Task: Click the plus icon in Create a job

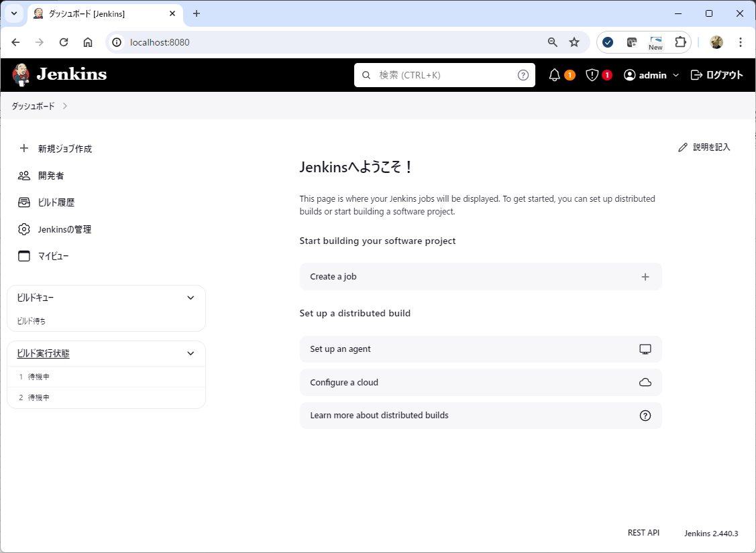Action: pos(645,277)
